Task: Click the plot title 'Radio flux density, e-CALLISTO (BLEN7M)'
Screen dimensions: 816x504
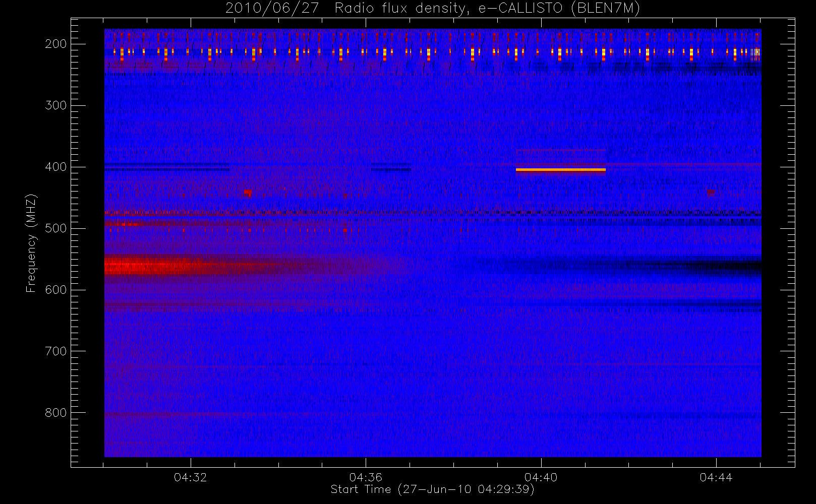Action: pyautogui.click(x=487, y=9)
